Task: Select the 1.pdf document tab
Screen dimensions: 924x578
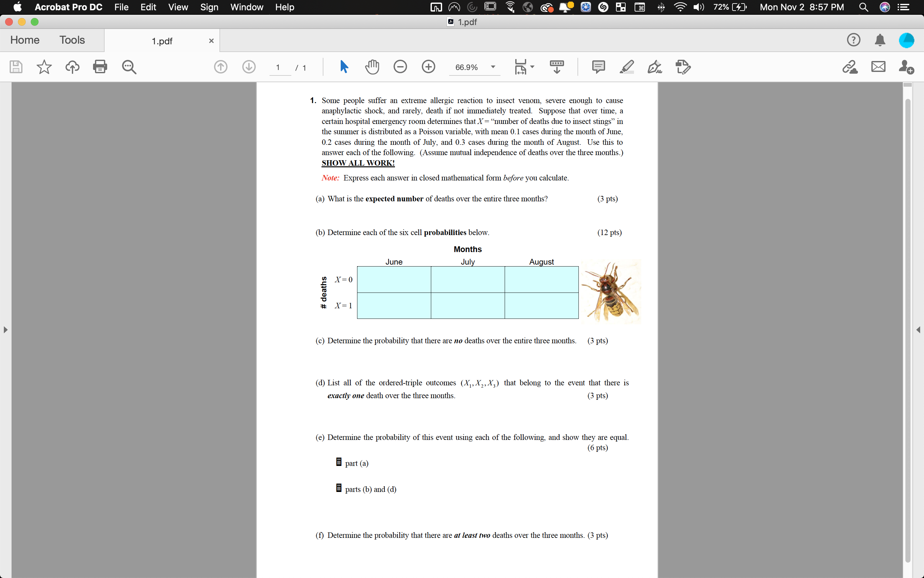Action: click(162, 40)
